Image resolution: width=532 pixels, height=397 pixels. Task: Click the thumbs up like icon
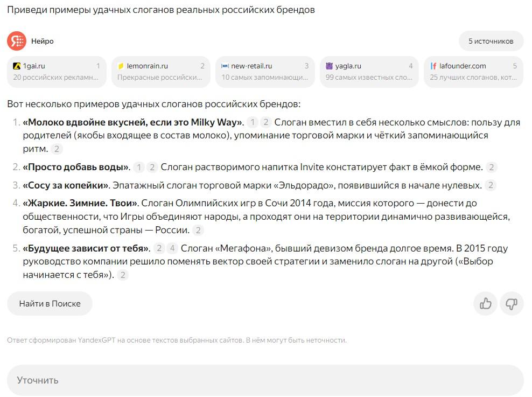click(x=486, y=304)
